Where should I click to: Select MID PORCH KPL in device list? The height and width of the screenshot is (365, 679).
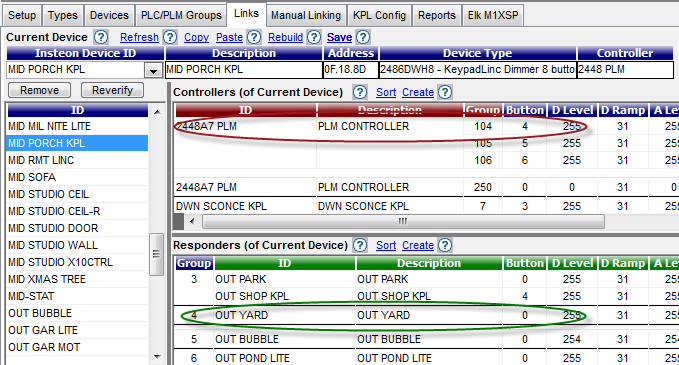click(x=78, y=143)
